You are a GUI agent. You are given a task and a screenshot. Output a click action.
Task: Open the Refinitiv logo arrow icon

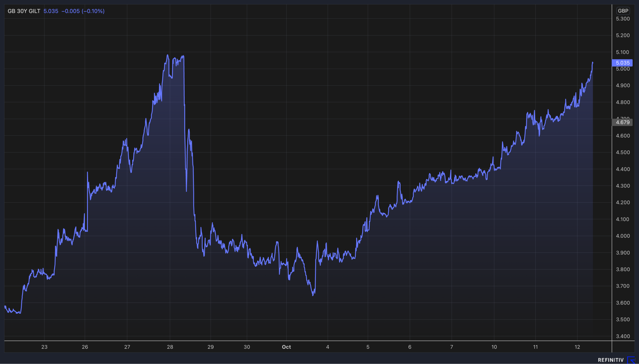click(631, 360)
